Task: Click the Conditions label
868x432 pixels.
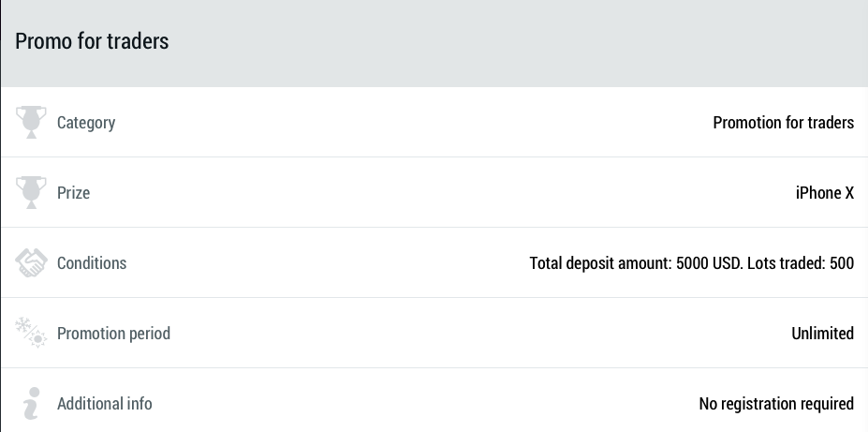Action: pyautogui.click(x=92, y=263)
